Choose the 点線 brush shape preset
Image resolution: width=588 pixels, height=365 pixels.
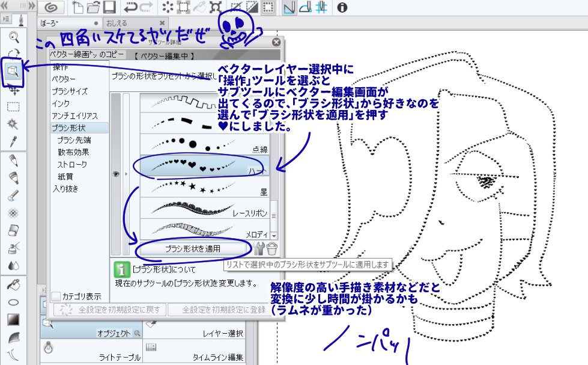(205, 144)
